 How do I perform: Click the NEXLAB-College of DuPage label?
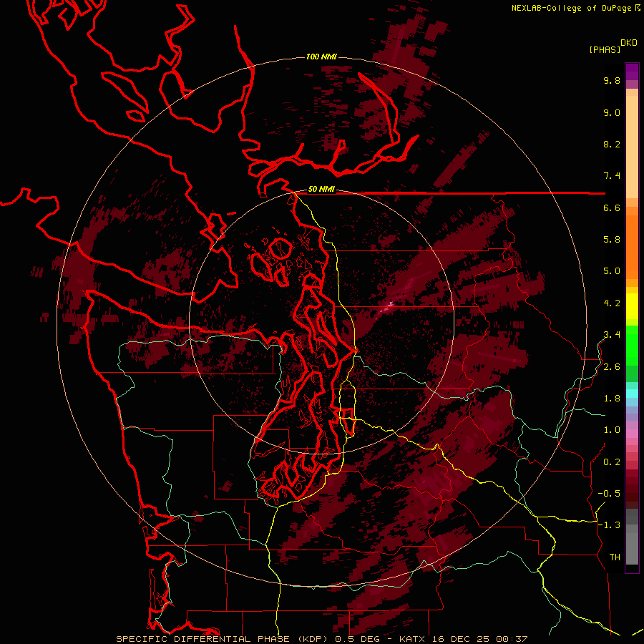click(x=572, y=8)
